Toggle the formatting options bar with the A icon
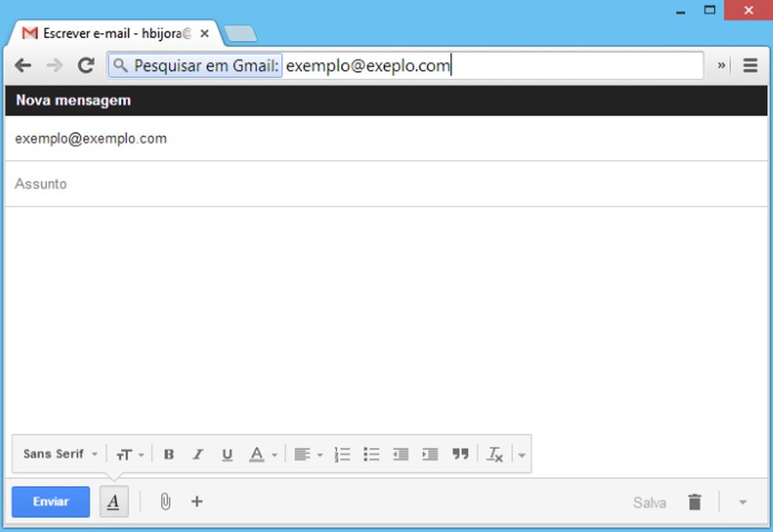This screenshot has width=773, height=532. 114,501
